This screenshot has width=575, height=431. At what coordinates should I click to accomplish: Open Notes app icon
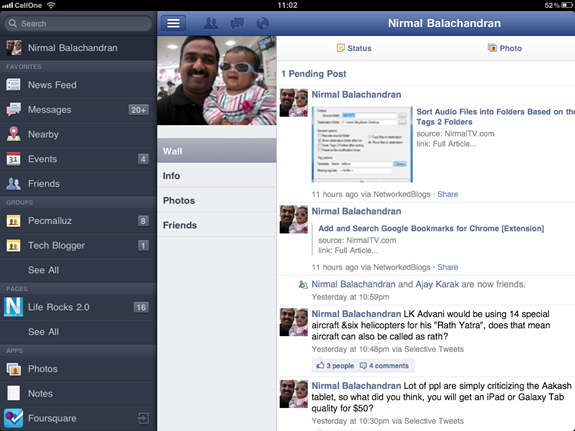pyautogui.click(x=14, y=393)
